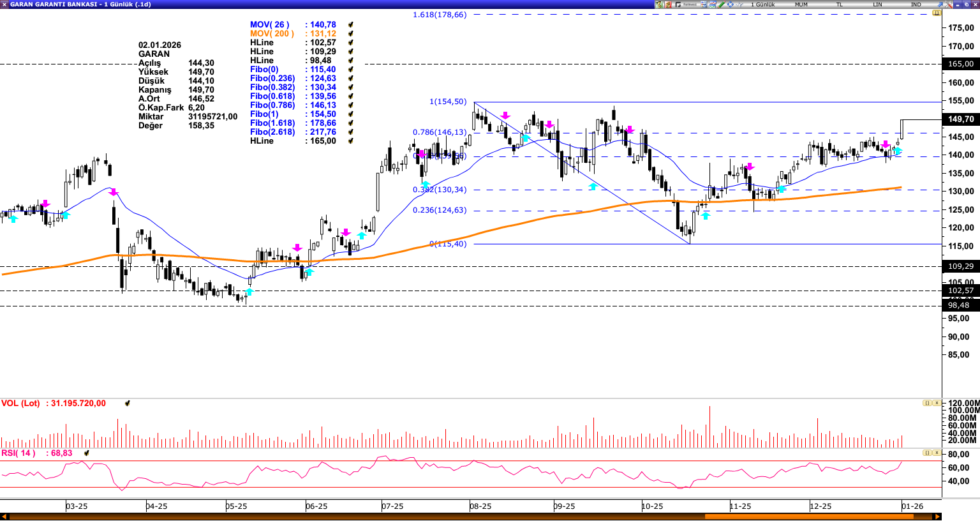This screenshot has width=980, height=521.
Task: Click the right arrow of the time scrollbar
Action: 937,517
